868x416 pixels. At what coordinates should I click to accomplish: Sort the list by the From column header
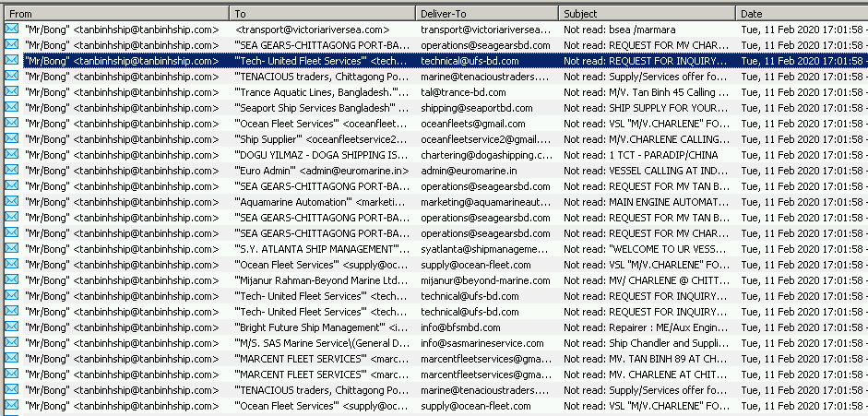coord(117,13)
